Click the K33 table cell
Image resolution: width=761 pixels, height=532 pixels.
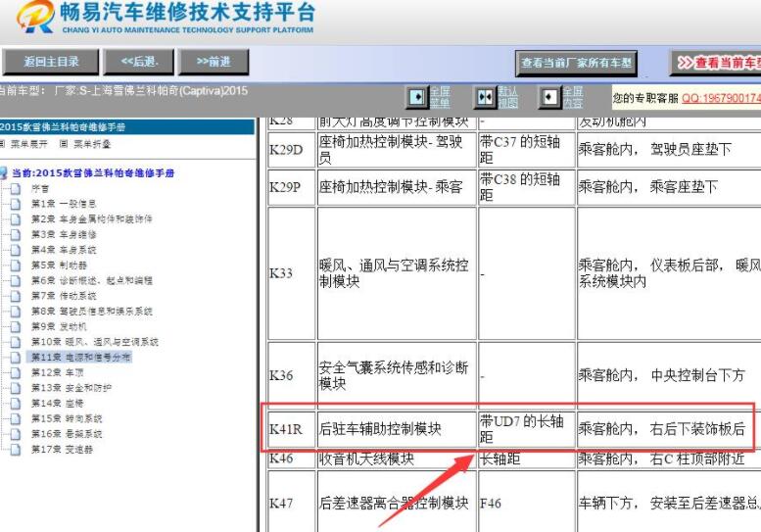click(292, 273)
